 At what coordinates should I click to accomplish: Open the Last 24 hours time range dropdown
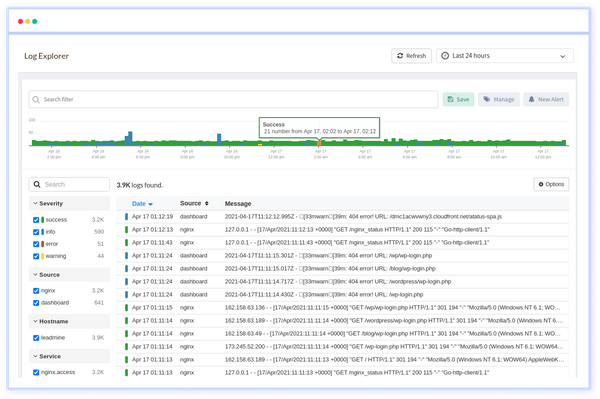coord(504,56)
